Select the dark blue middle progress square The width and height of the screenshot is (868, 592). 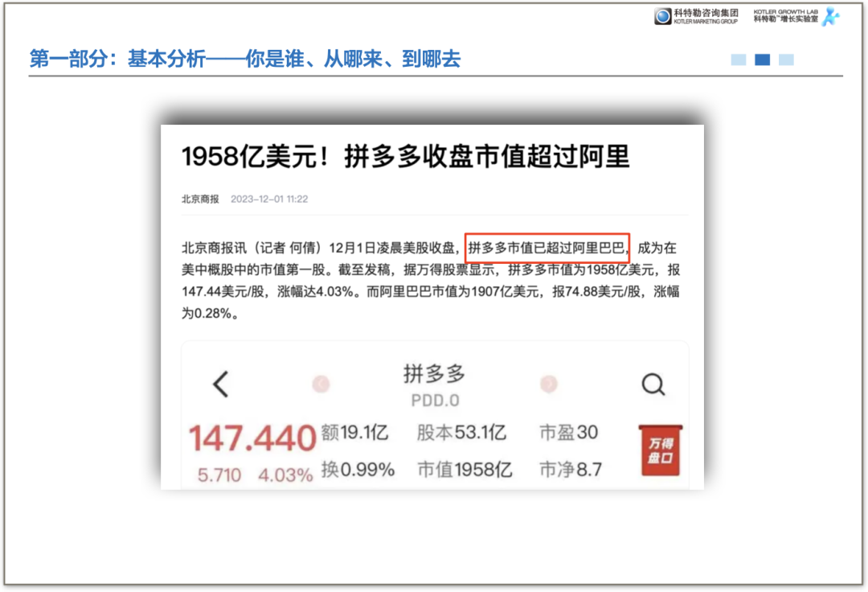tap(763, 60)
